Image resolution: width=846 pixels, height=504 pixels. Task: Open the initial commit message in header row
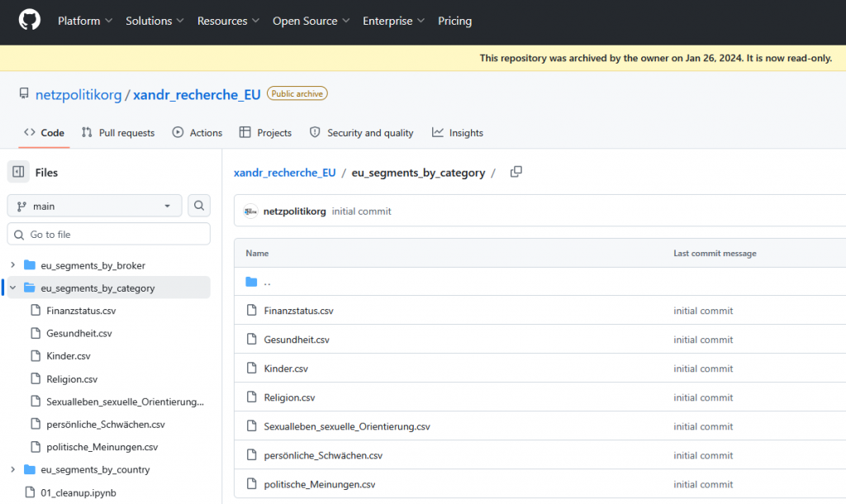click(362, 212)
